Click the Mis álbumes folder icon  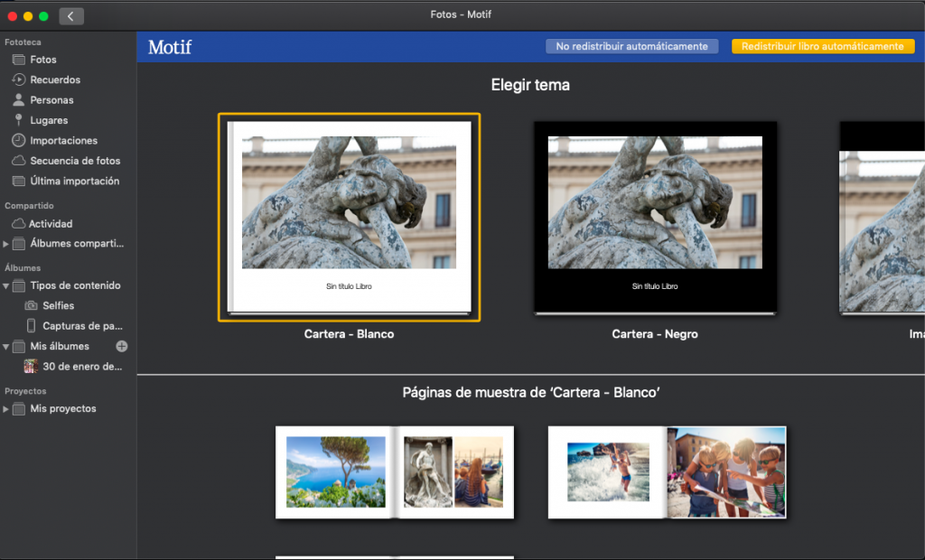click(x=19, y=346)
